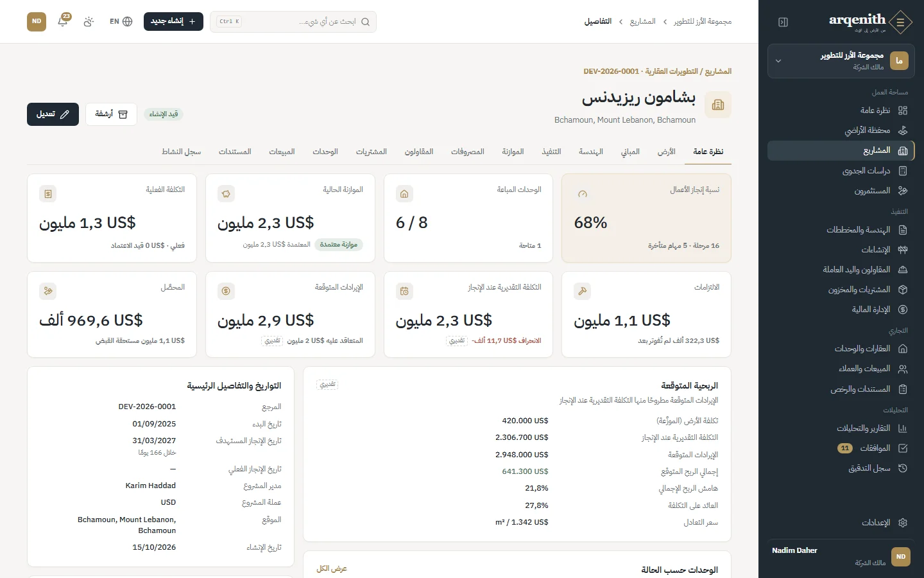Open the notifications bell
The height and width of the screenshot is (578, 924).
click(x=63, y=21)
